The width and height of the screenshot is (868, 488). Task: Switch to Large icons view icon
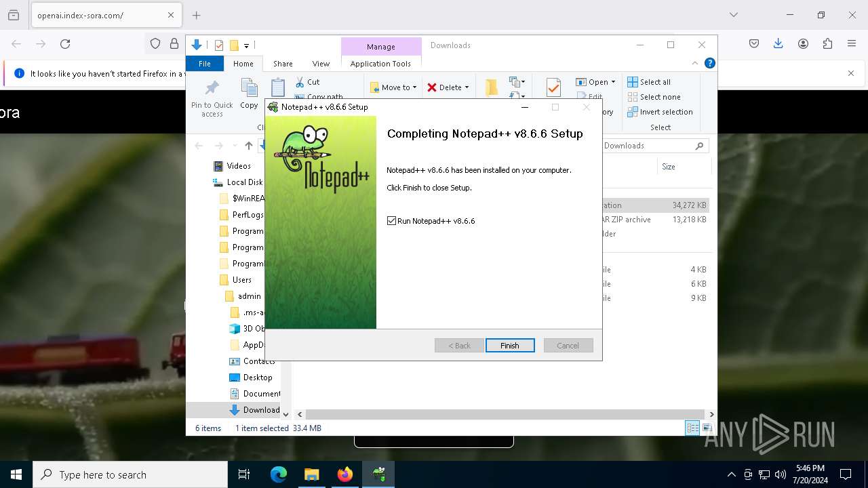[x=707, y=428]
